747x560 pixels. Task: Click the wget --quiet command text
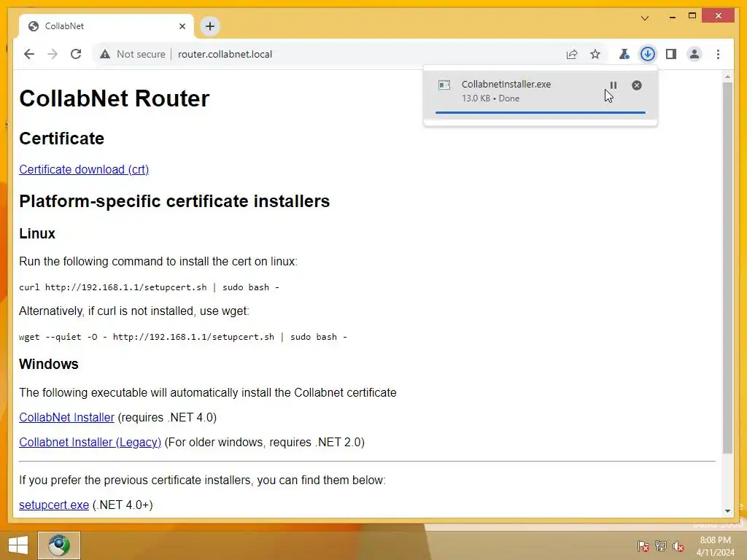coord(183,337)
